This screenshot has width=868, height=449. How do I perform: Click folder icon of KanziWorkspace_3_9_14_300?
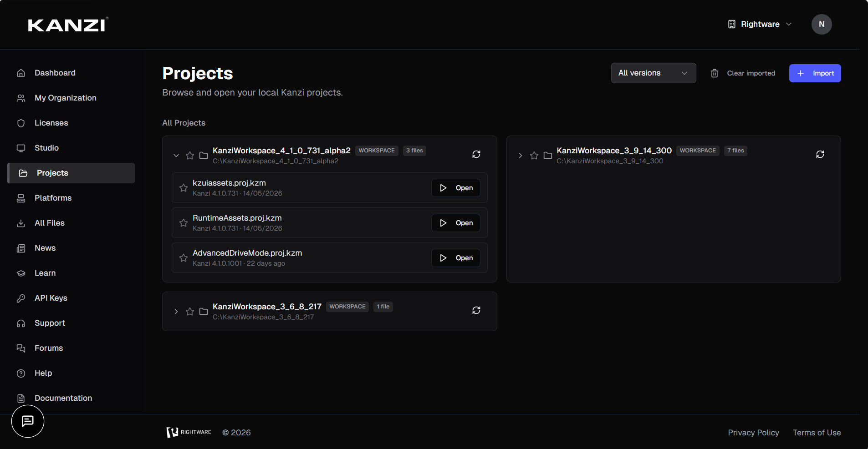(548, 156)
